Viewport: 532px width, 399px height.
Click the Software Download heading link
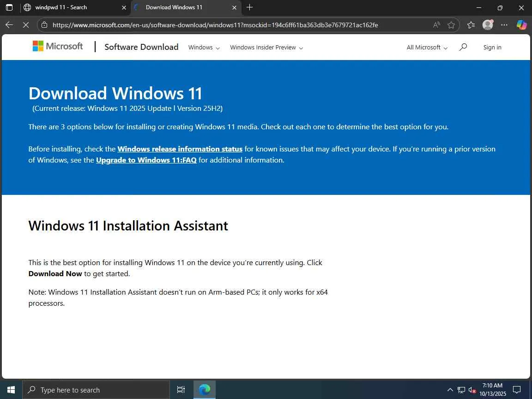(141, 47)
